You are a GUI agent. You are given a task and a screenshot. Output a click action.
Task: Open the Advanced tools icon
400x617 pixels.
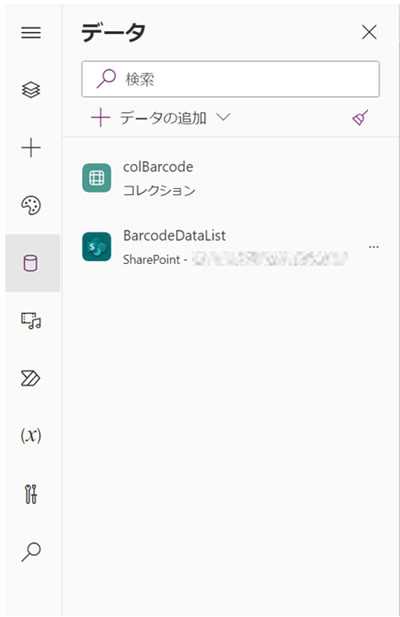pyautogui.click(x=31, y=494)
